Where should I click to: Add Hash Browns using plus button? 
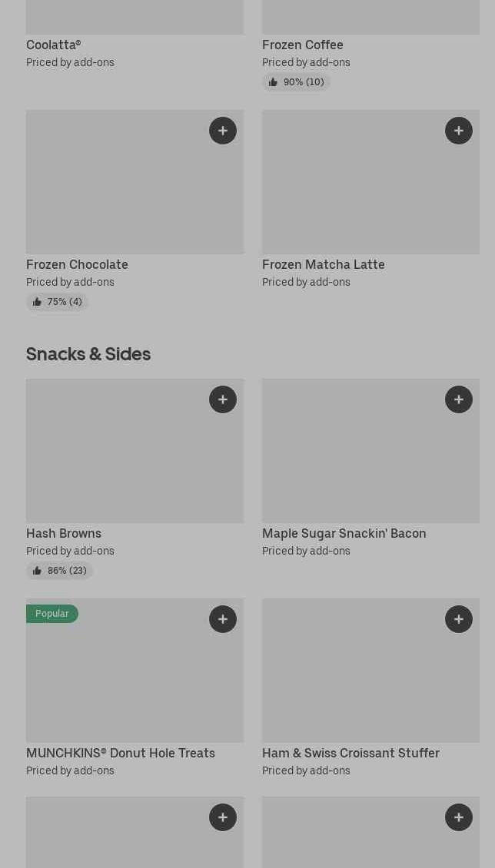(x=223, y=399)
